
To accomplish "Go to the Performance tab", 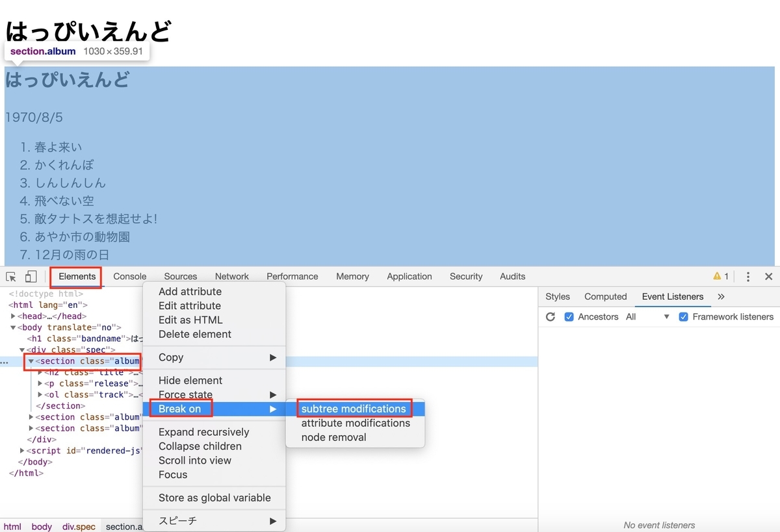I will point(292,277).
